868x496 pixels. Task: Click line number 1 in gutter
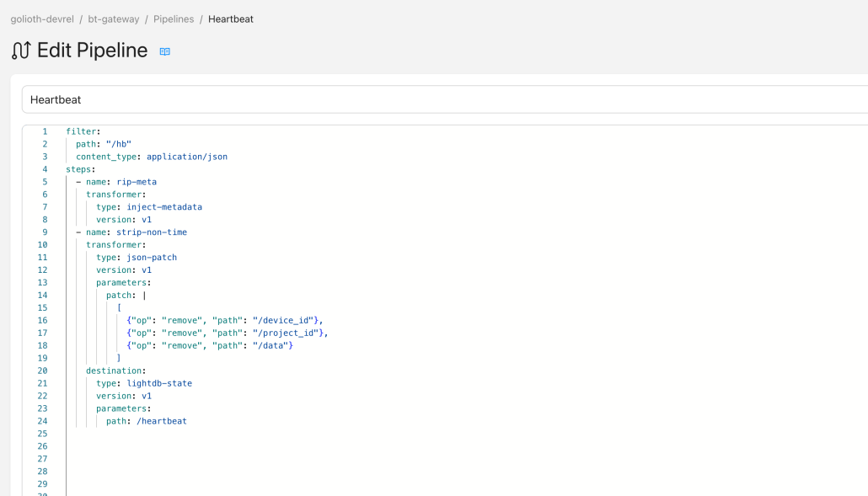tap(45, 131)
